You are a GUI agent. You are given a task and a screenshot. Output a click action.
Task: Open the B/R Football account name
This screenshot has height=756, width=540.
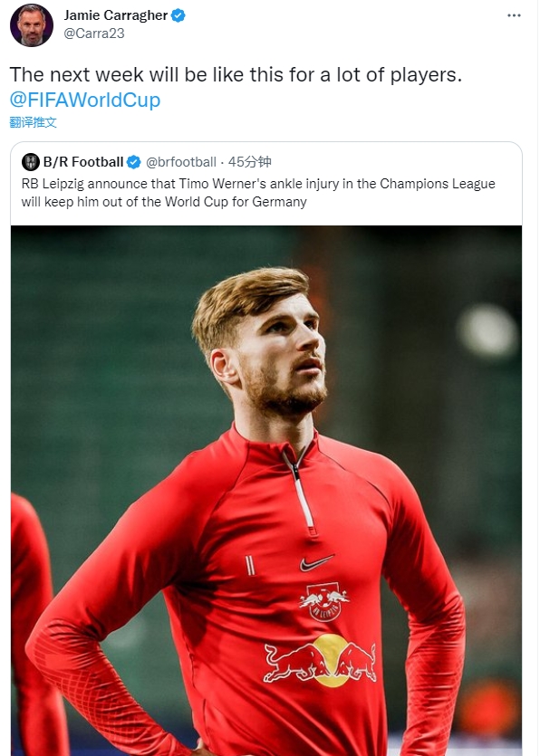pos(83,162)
